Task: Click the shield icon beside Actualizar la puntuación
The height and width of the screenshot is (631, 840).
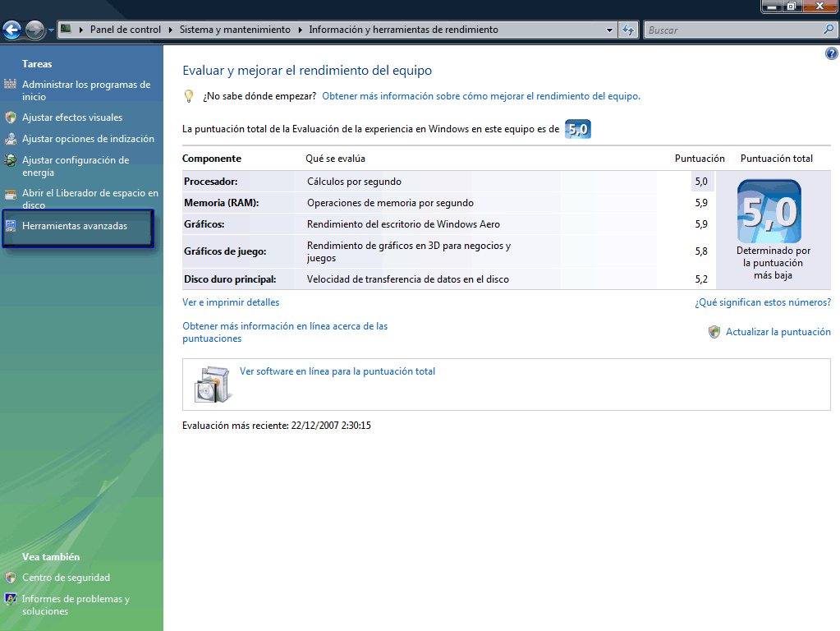Action: (714, 332)
